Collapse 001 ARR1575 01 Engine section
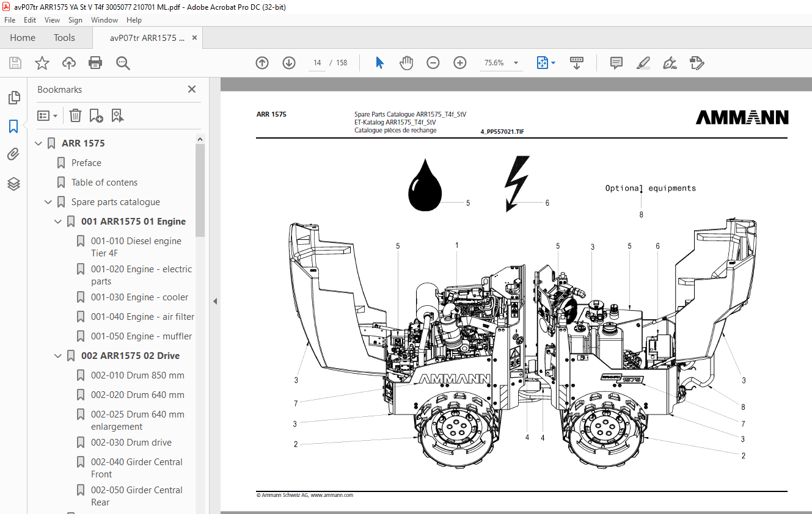The height and width of the screenshot is (514, 812). tap(59, 222)
